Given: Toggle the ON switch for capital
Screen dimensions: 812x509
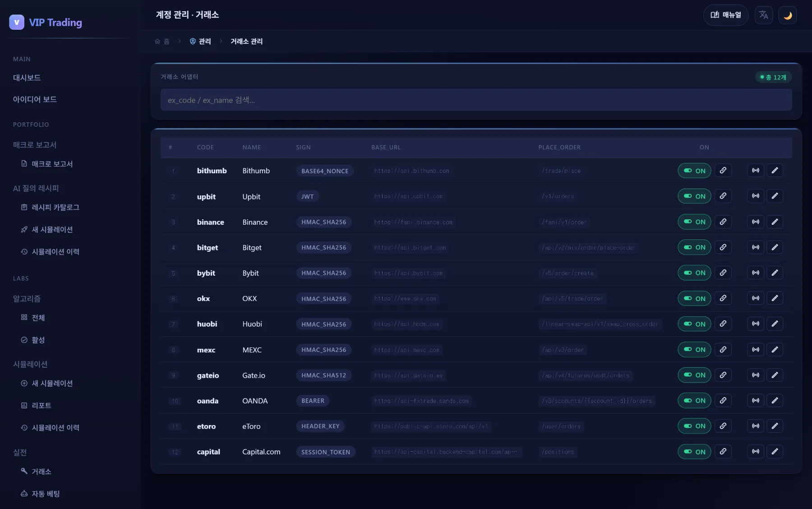Looking at the screenshot, I should [x=694, y=452].
